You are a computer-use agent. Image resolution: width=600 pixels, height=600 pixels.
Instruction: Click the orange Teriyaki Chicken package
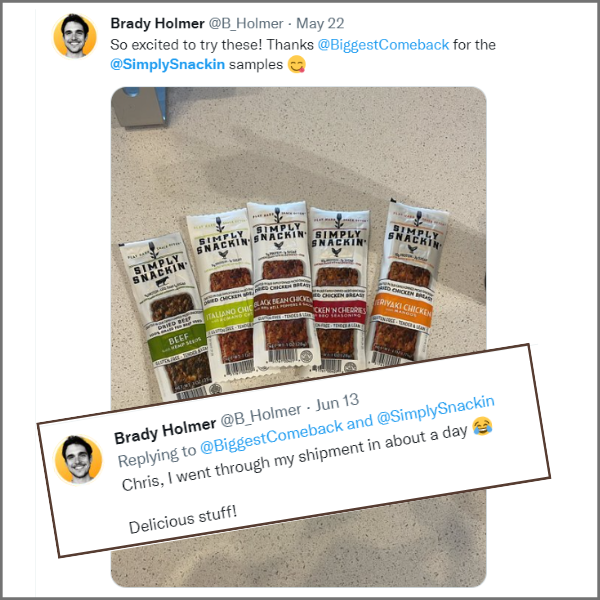point(406,285)
